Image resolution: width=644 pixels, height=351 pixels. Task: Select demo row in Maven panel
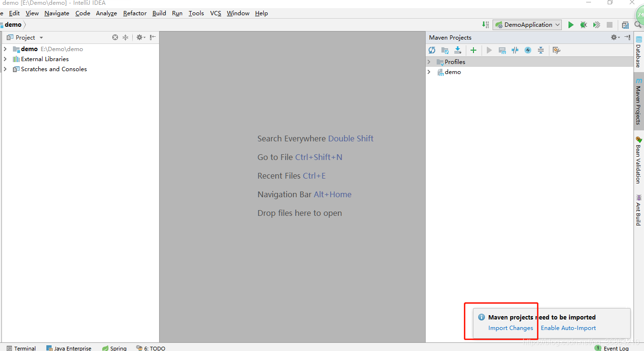pyautogui.click(x=529, y=72)
